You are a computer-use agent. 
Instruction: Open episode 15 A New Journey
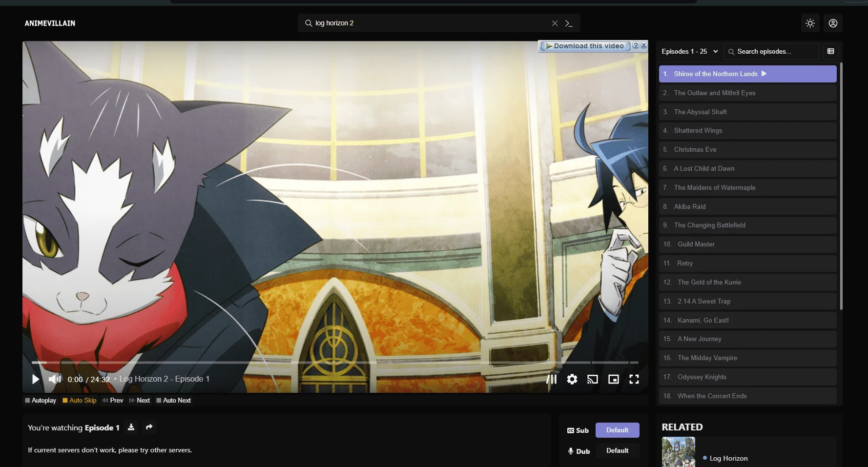click(747, 339)
